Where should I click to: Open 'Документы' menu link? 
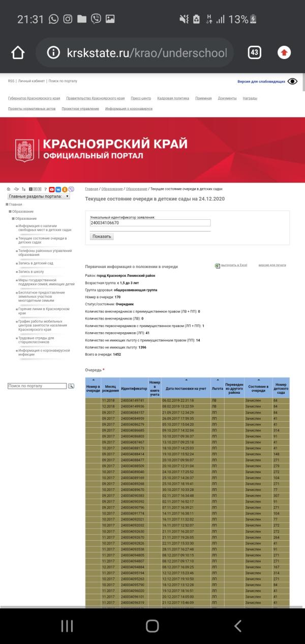pyautogui.click(x=227, y=98)
